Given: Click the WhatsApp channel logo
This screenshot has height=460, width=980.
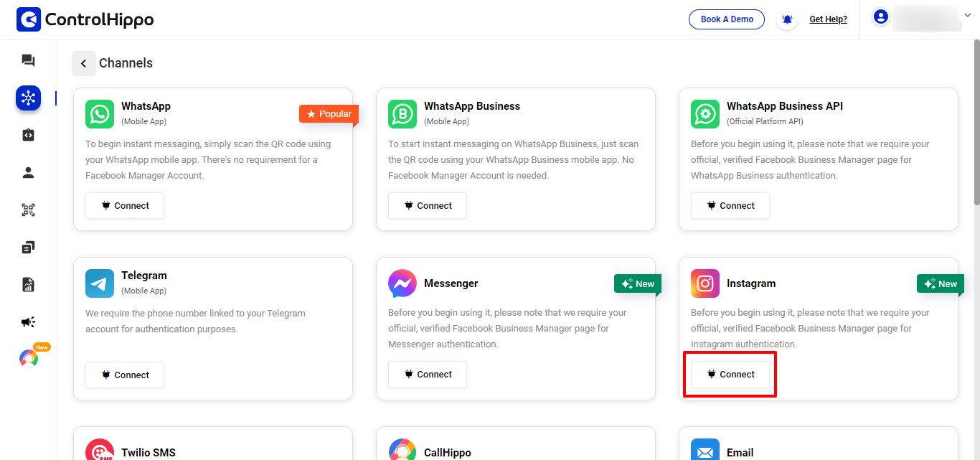Looking at the screenshot, I should [x=100, y=114].
